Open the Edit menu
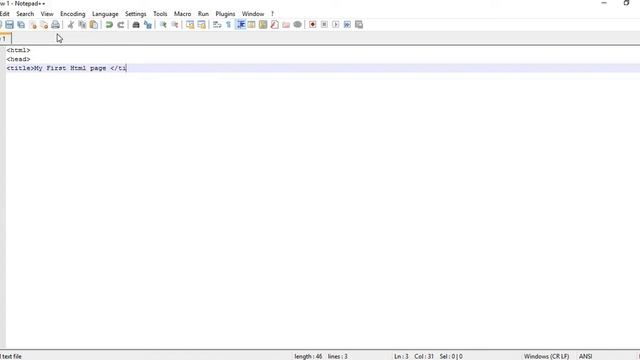The image size is (640, 360). coord(4,14)
